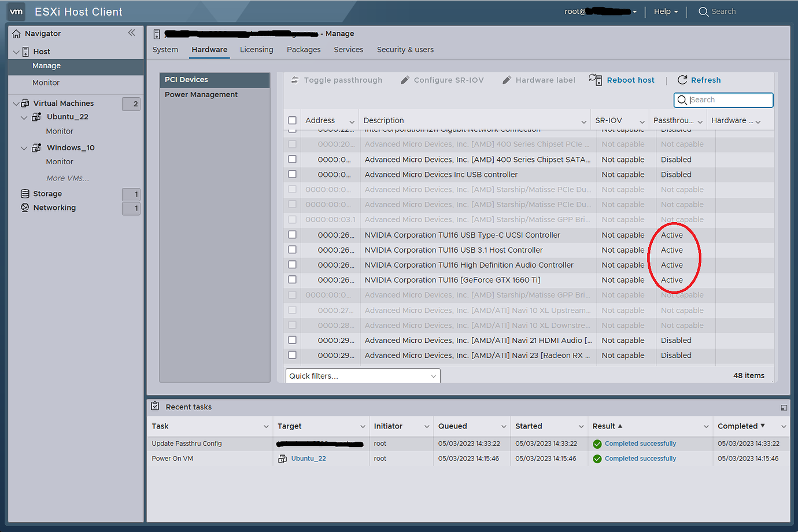The height and width of the screenshot is (532, 798).
Task: Open More VMs... in Navigator
Action: (68, 178)
